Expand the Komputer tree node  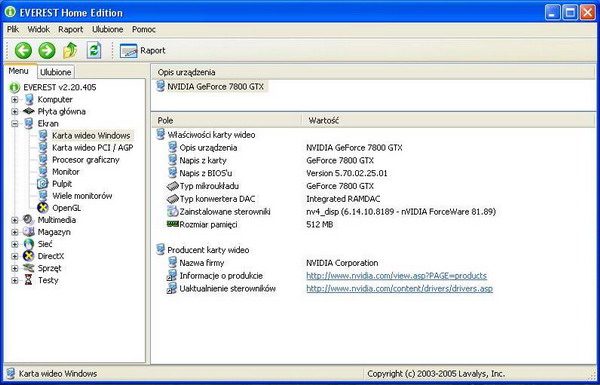tap(15, 100)
